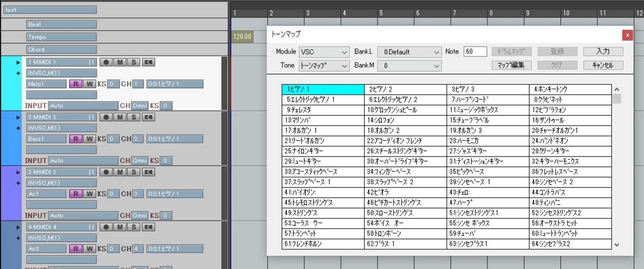Viewport: 644px width, 269px height.
Task: Click the CH Omni field on MIDI 2 track
Action: (x=140, y=161)
